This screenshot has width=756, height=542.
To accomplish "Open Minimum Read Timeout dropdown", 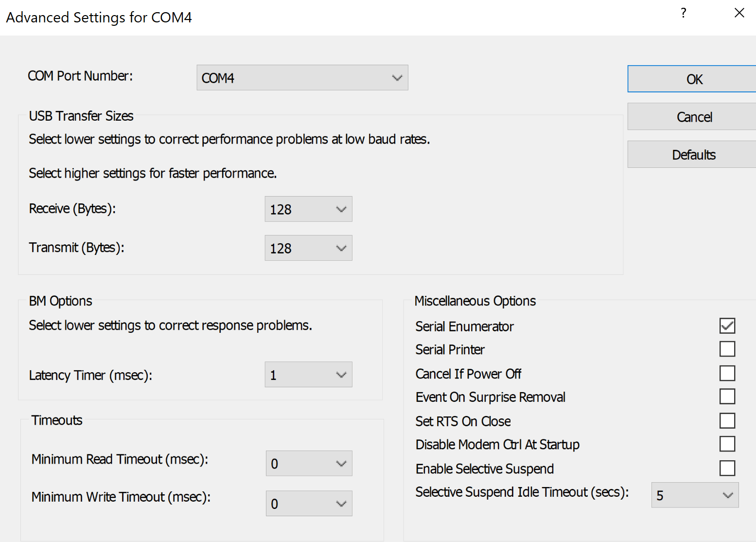I will [x=309, y=464].
